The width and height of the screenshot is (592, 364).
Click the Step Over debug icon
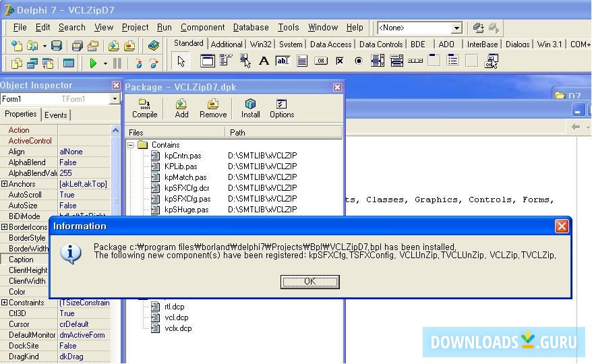tap(154, 63)
